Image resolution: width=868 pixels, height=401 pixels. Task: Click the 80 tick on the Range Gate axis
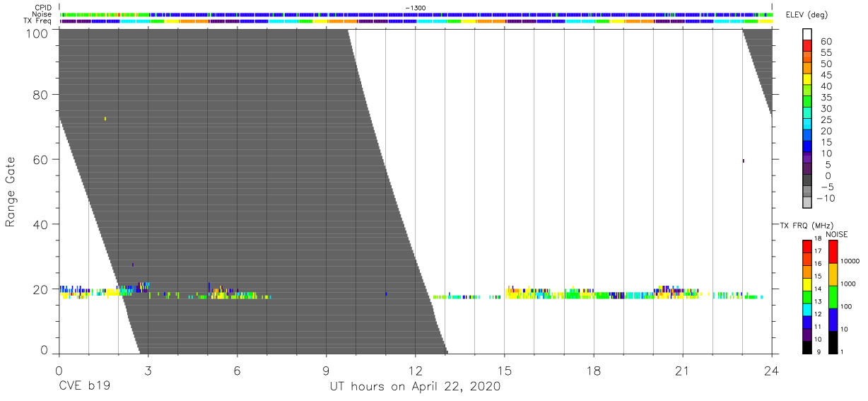coord(41,95)
